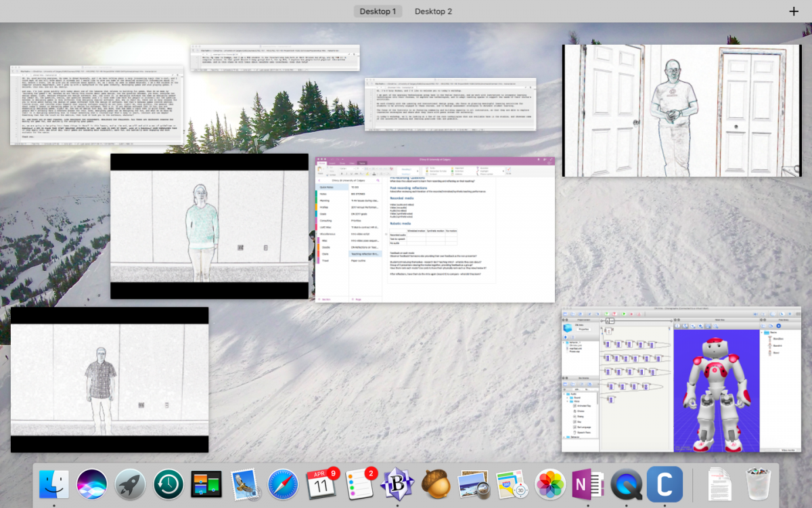This screenshot has width=812, height=508.
Task: Open Reminders with badge 2
Action: 359,485
